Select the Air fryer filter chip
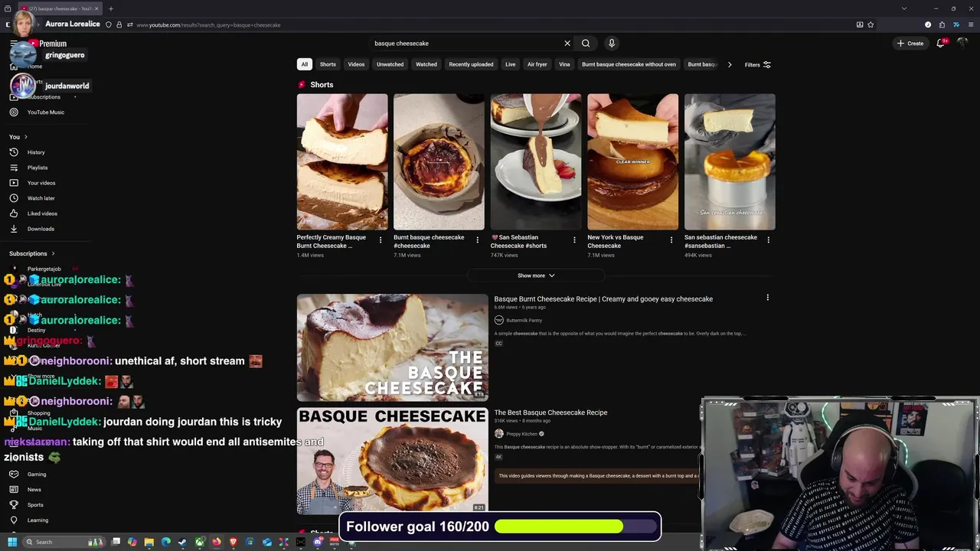This screenshot has height=551, width=980. click(x=537, y=64)
